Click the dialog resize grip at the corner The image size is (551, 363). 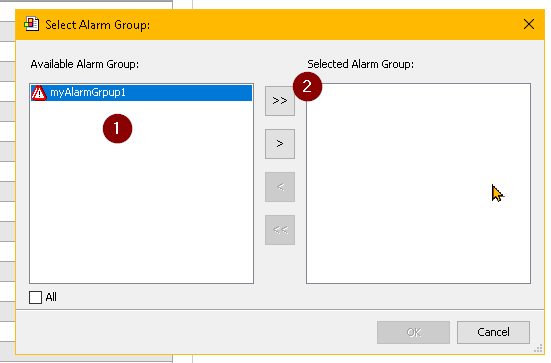[x=538, y=349]
